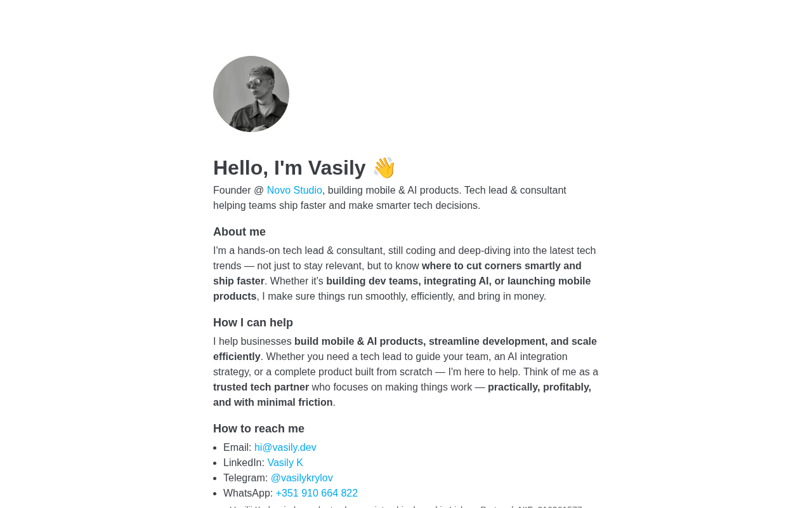Click the "WhatsApp:" list label

[248, 493]
